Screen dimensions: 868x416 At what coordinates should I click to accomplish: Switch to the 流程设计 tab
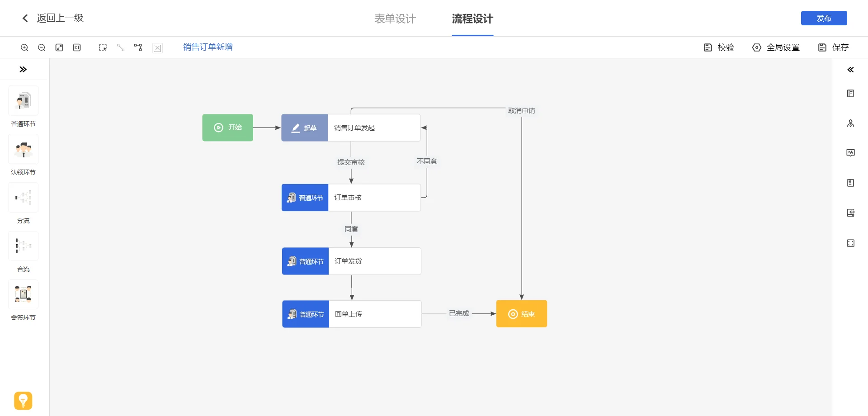(472, 19)
